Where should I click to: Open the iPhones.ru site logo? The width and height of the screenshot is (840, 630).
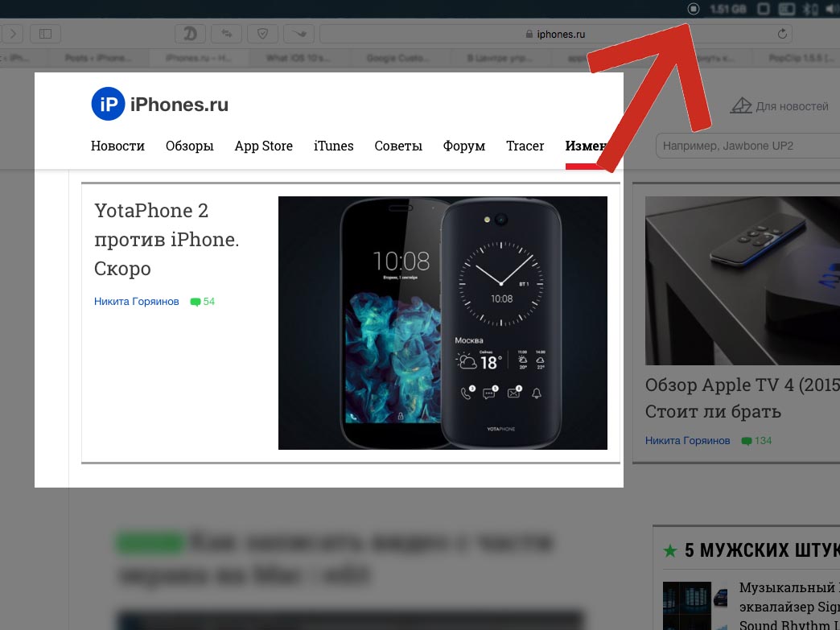pos(159,104)
